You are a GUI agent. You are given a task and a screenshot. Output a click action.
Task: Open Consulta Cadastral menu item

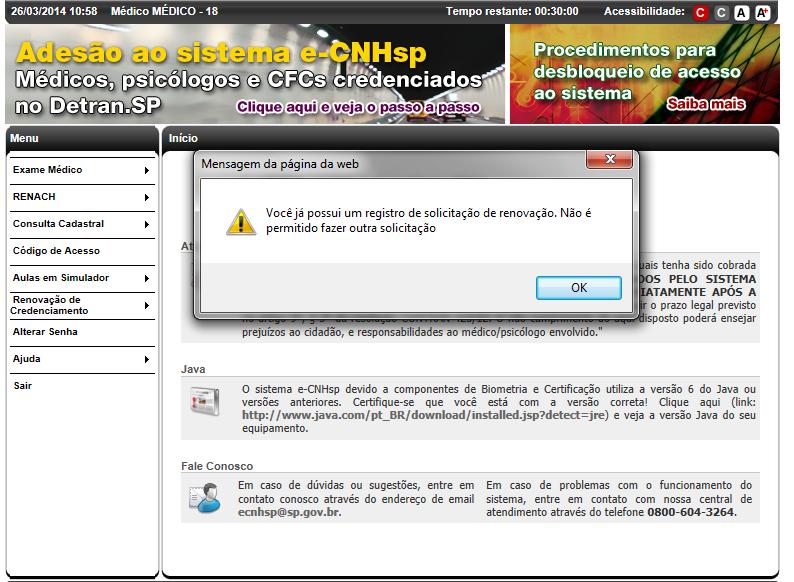click(x=82, y=224)
